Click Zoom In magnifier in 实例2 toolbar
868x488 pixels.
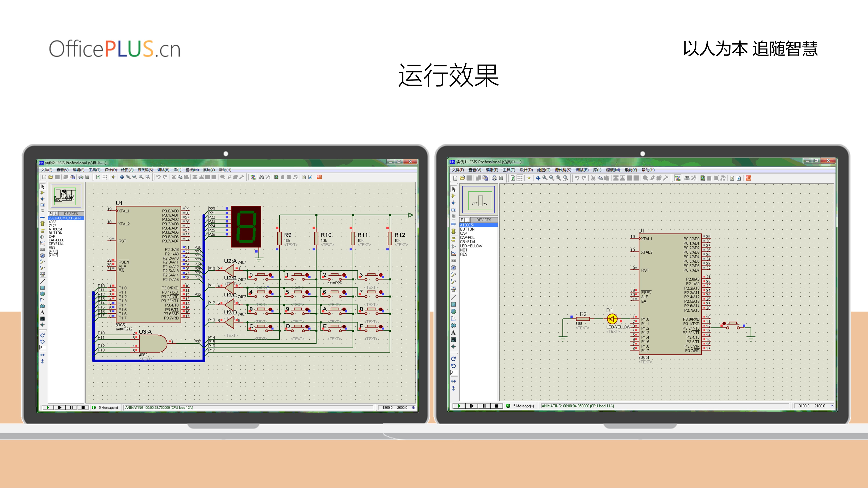point(128,177)
